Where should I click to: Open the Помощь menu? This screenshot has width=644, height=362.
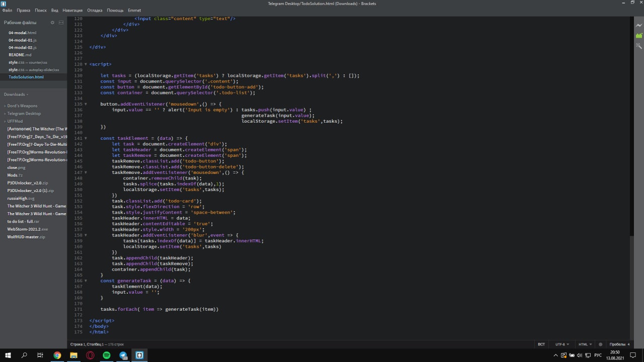[115, 10]
